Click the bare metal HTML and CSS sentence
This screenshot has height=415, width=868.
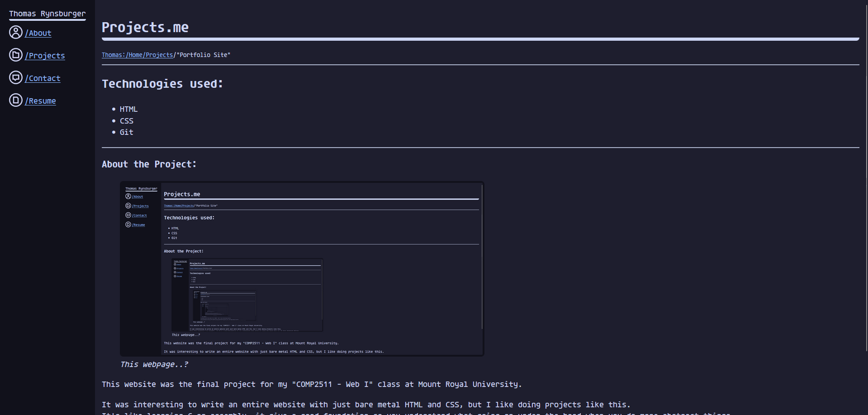[x=366, y=405]
